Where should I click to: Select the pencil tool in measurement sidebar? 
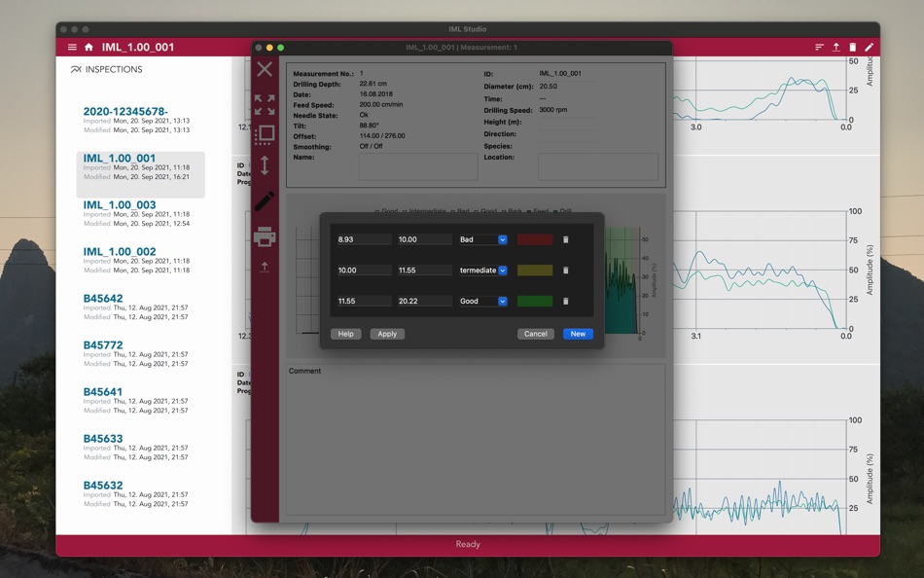tap(265, 200)
